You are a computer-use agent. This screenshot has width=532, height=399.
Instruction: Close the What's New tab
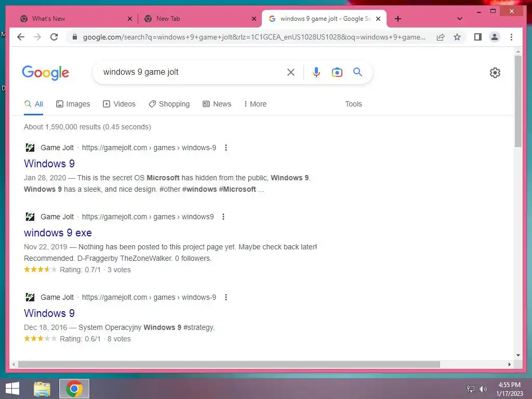click(129, 19)
